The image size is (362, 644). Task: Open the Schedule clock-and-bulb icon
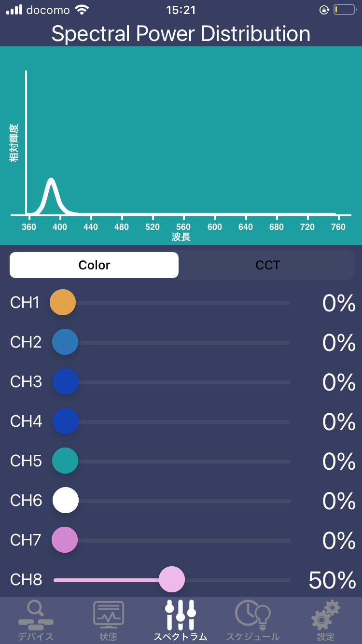[x=252, y=615]
